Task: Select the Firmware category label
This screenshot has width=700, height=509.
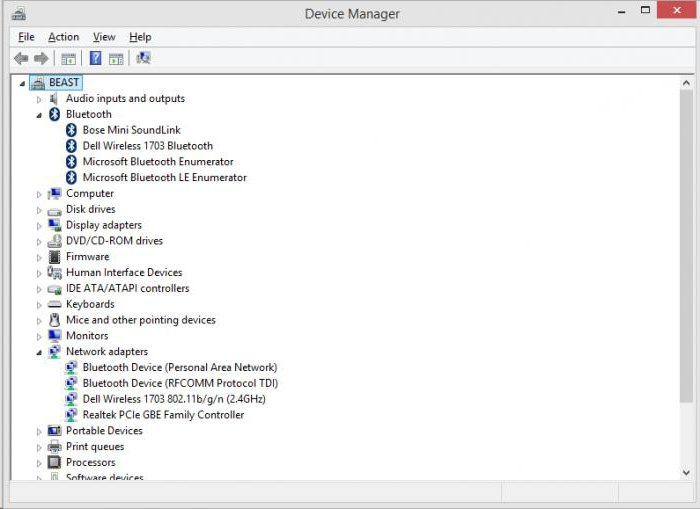Action: (88, 257)
